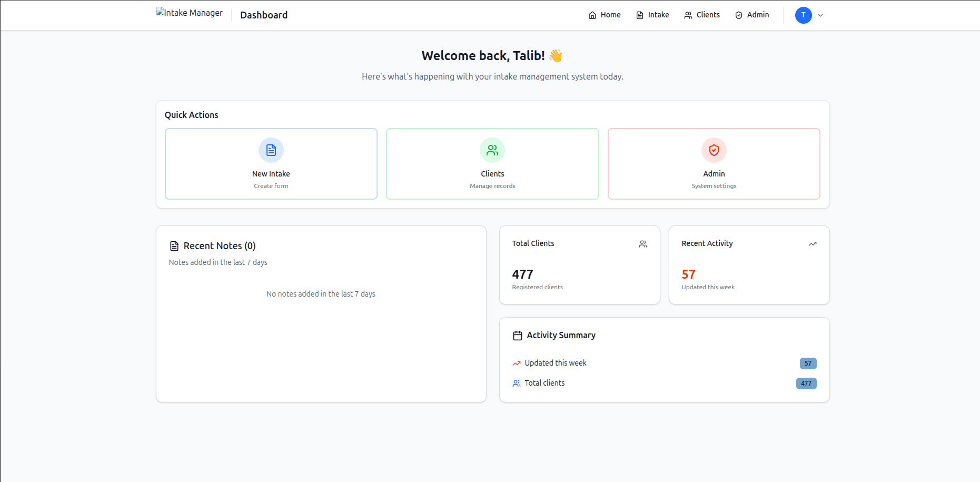Click the New Intake document icon

tap(271, 150)
